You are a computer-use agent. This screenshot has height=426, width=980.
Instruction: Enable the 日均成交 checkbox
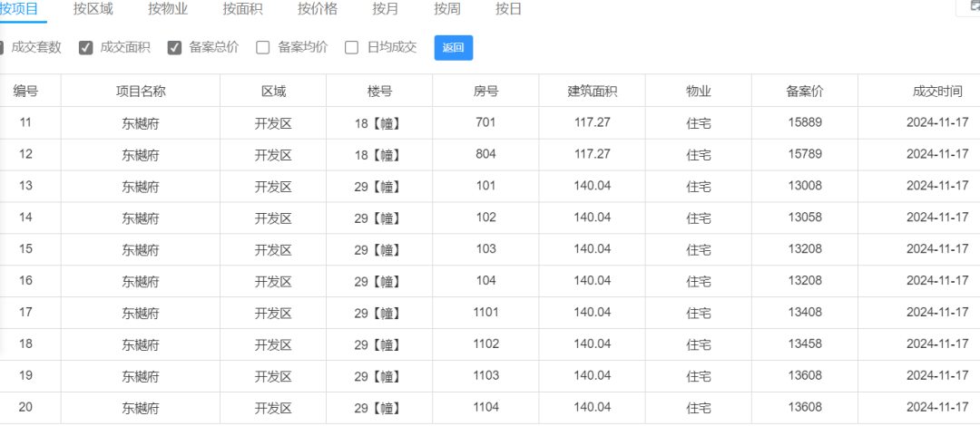[x=352, y=48]
